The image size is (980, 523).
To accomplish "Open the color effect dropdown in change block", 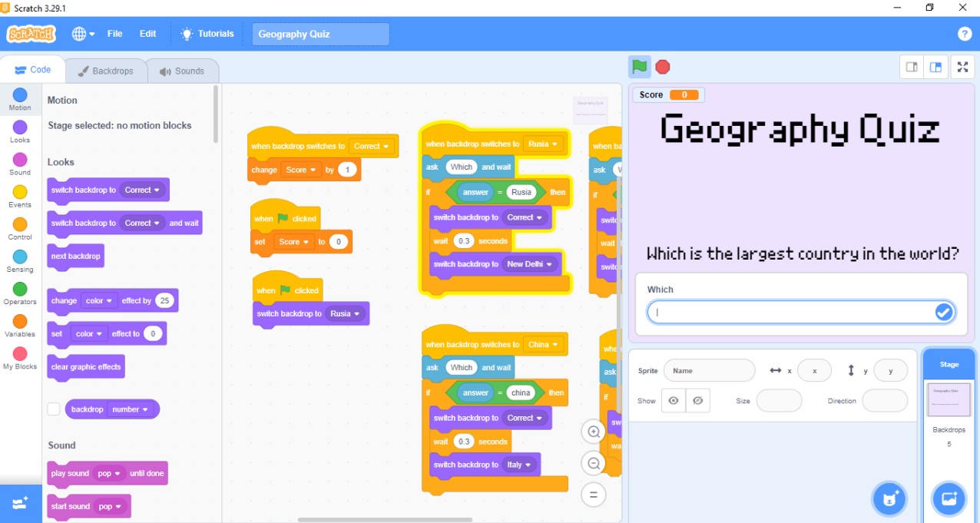I will (101, 301).
